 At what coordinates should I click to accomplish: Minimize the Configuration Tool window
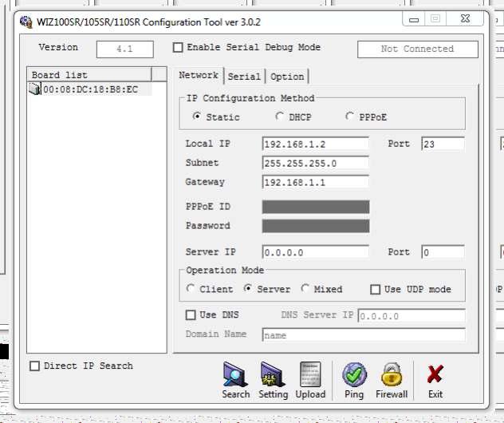click(414, 19)
